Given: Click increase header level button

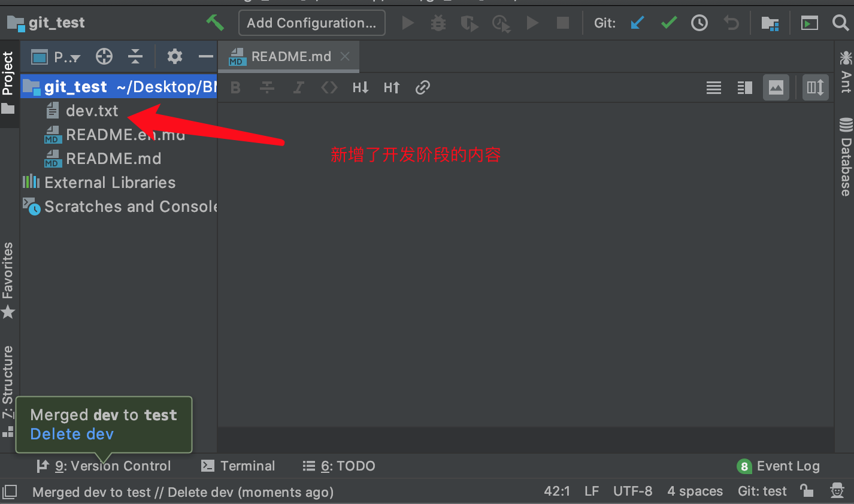Looking at the screenshot, I should tap(392, 87).
